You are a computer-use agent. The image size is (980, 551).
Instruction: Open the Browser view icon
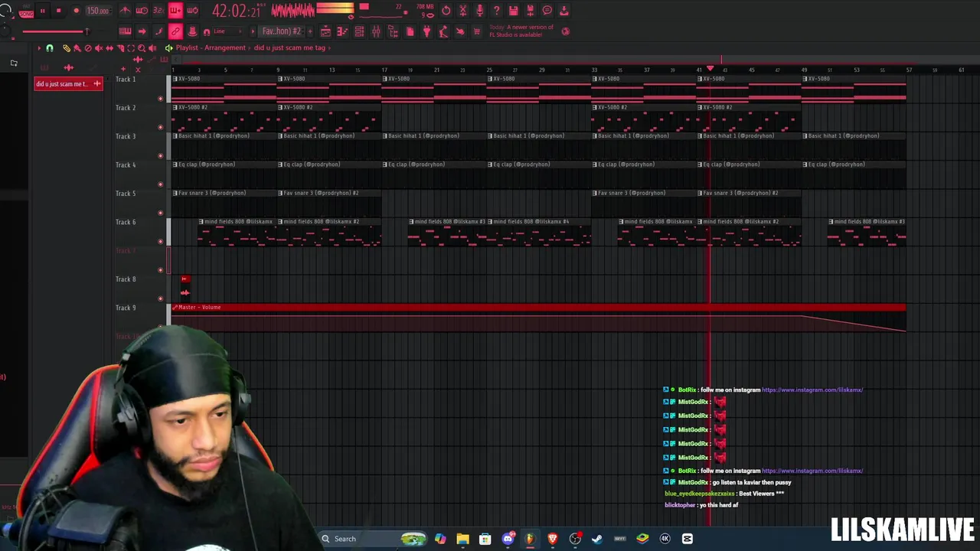tap(393, 31)
